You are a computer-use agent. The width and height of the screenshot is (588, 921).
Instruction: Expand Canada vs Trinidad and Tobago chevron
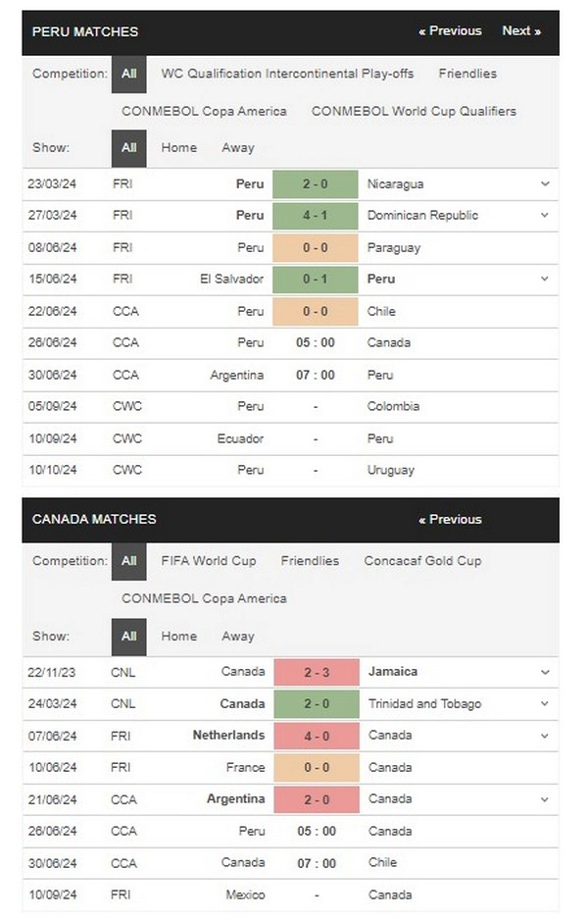(545, 703)
